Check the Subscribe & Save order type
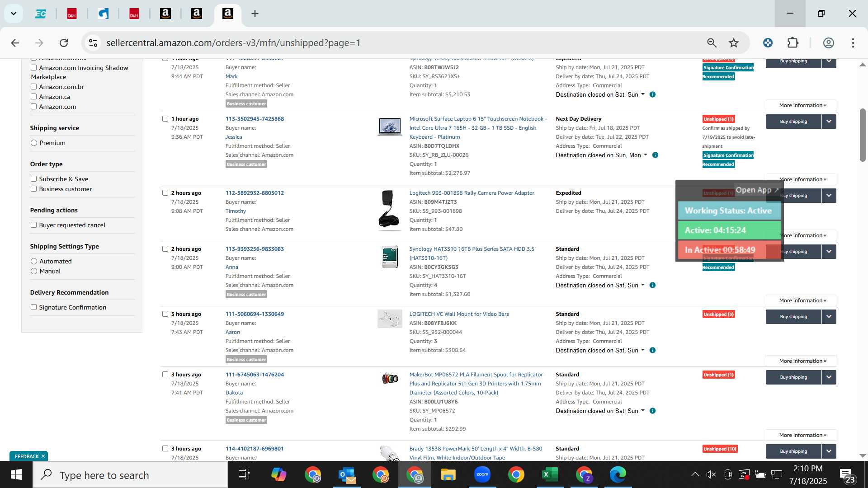The height and width of the screenshot is (488, 868). coord(33,179)
